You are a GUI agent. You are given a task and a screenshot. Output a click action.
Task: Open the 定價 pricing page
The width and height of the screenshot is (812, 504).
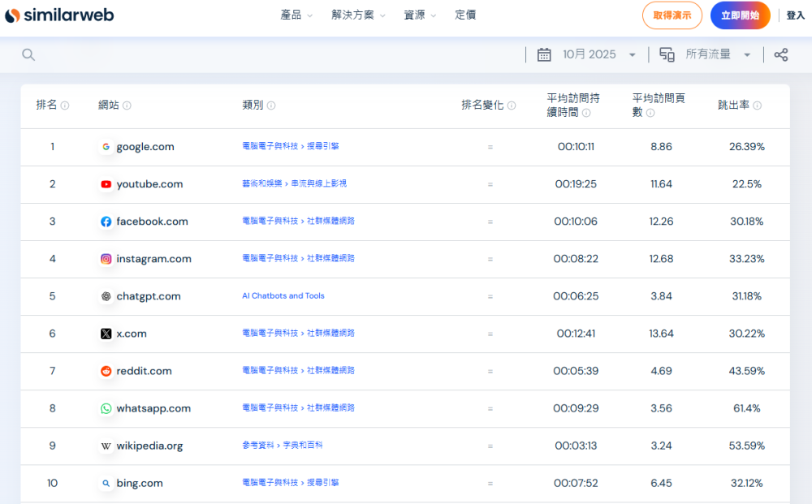tap(465, 15)
